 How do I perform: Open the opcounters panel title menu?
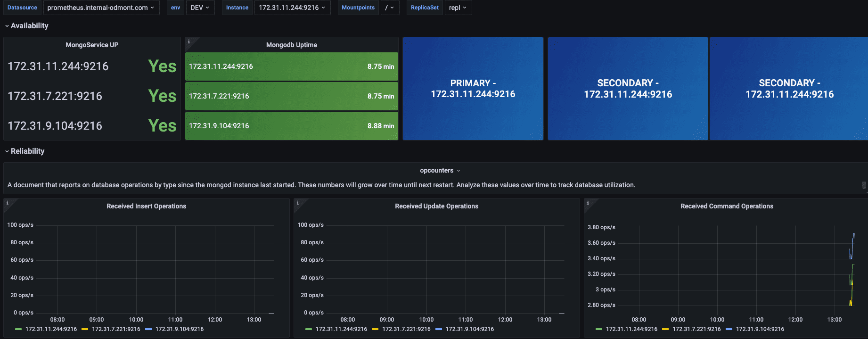point(440,170)
